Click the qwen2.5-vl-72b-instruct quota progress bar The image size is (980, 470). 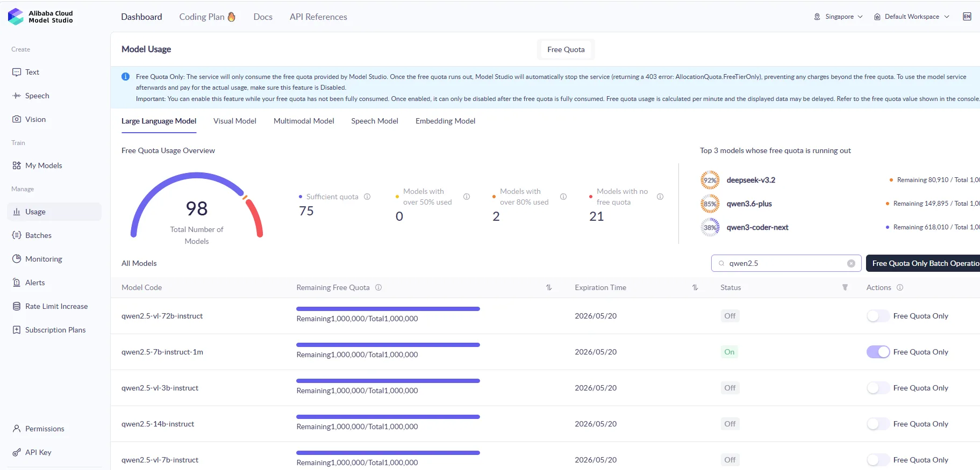388,309
